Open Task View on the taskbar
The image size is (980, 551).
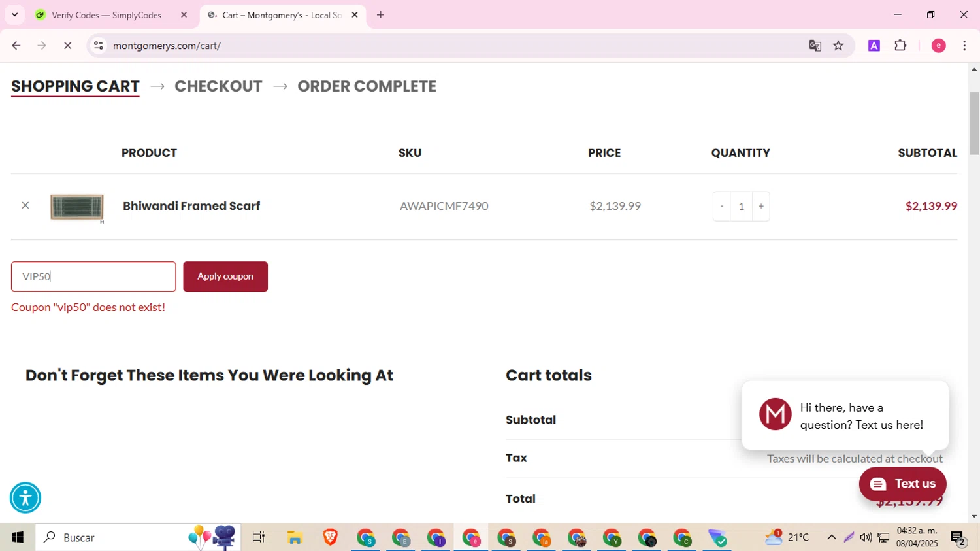[258, 537]
